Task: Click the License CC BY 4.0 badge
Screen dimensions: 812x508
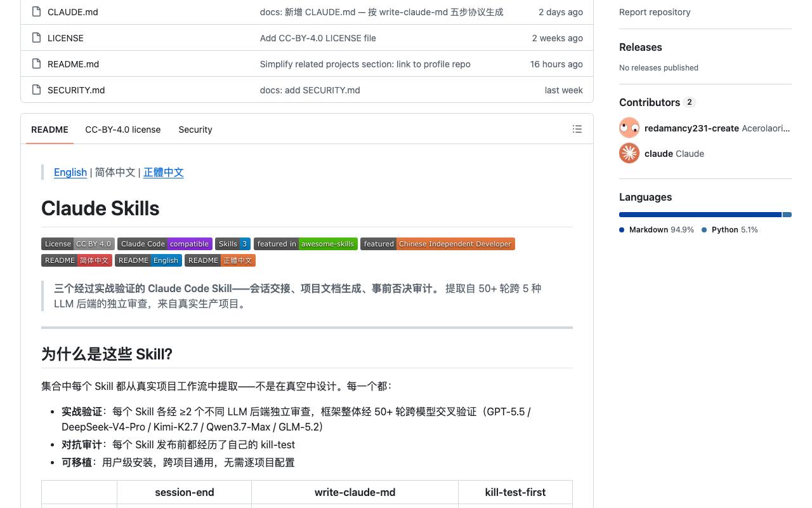Action: point(78,244)
